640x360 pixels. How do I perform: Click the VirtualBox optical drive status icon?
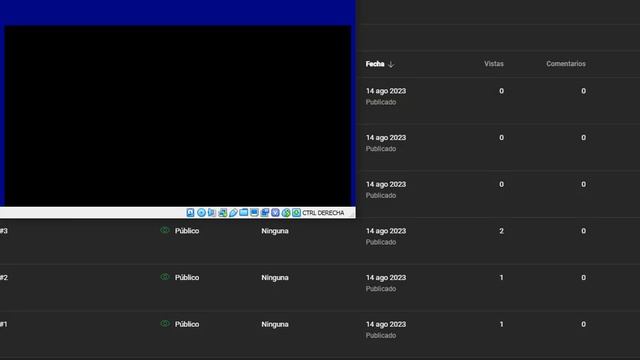pos(201,213)
